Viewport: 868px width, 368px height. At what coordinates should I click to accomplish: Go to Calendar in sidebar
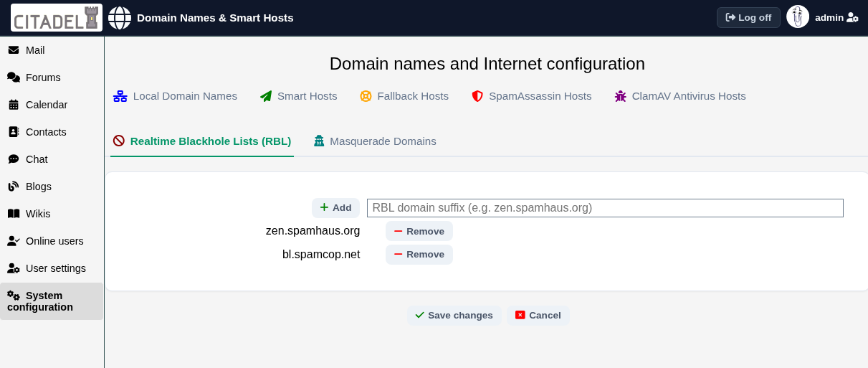click(x=52, y=105)
